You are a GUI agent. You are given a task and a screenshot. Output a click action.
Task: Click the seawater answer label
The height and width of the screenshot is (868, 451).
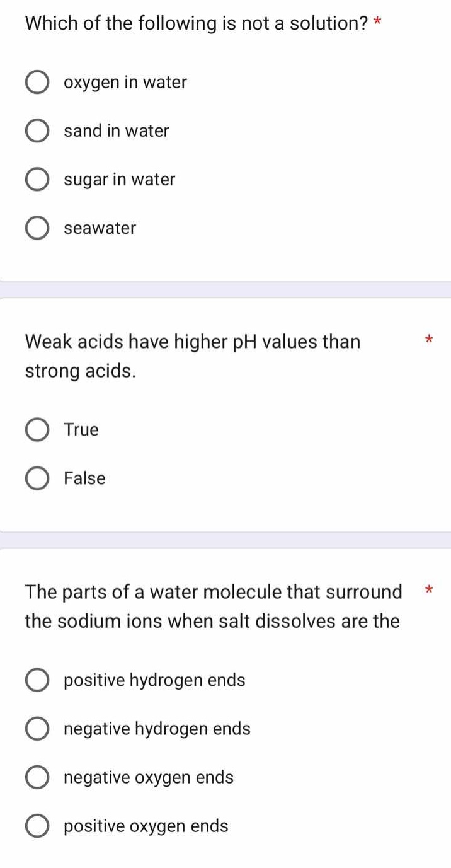(x=100, y=228)
